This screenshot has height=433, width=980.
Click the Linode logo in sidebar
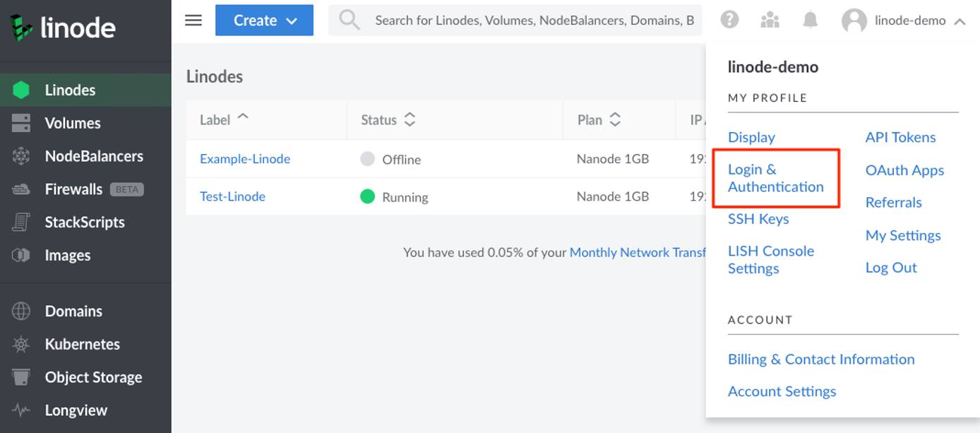(63, 28)
